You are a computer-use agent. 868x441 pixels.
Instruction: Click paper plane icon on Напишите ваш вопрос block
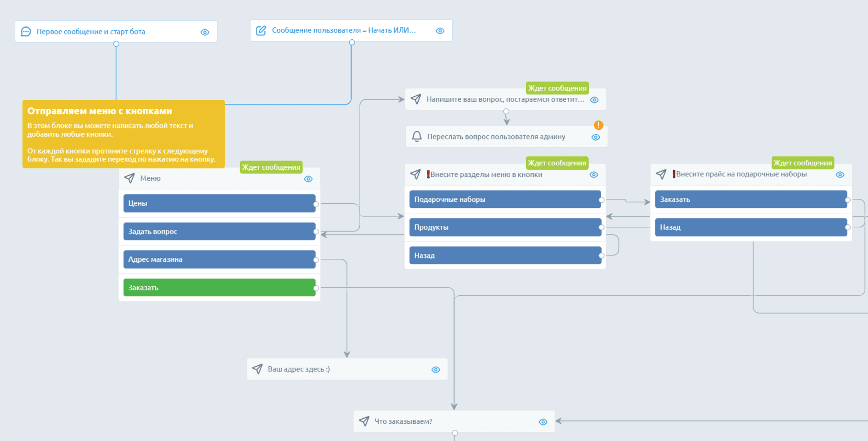[x=416, y=99]
